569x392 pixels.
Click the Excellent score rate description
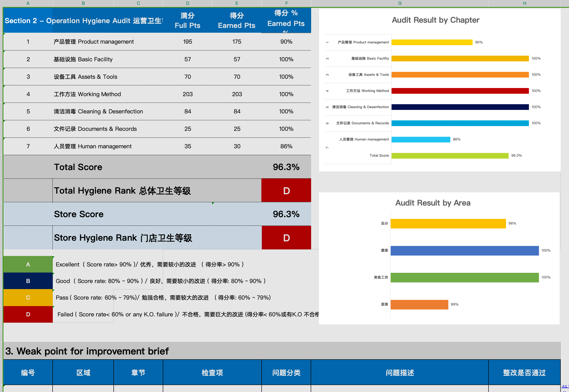point(150,264)
